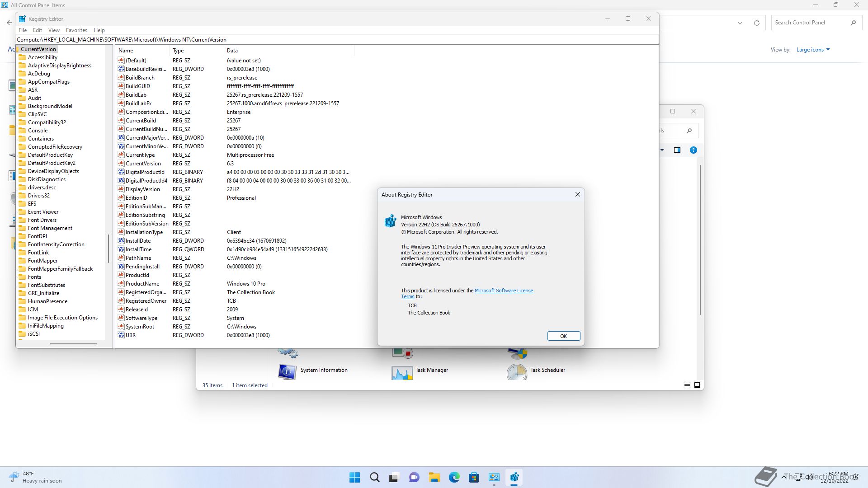Open Microsoft Store from the taskbar
868x488 pixels.
pyautogui.click(x=474, y=477)
